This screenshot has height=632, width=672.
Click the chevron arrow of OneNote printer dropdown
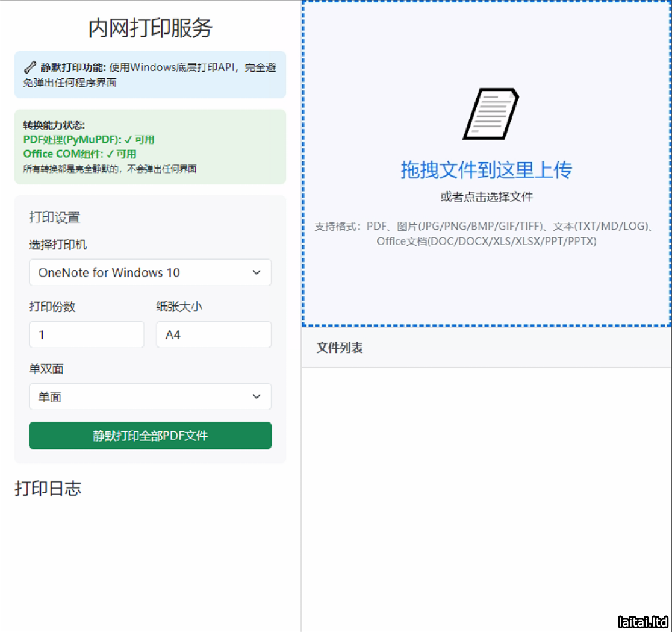[x=257, y=272]
